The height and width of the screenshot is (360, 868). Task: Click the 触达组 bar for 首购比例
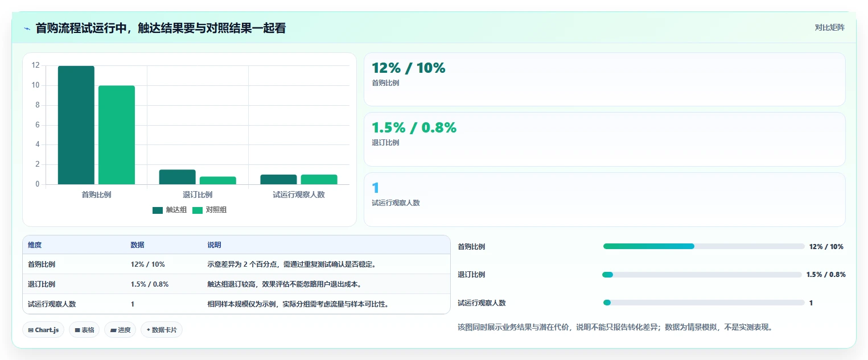pyautogui.click(x=76, y=125)
